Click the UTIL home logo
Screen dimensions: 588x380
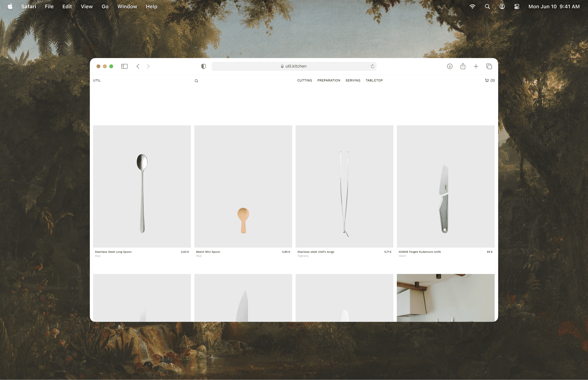[97, 80]
